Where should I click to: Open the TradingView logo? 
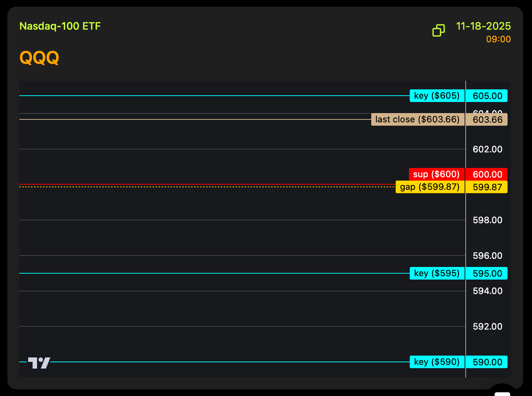tap(39, 363)
